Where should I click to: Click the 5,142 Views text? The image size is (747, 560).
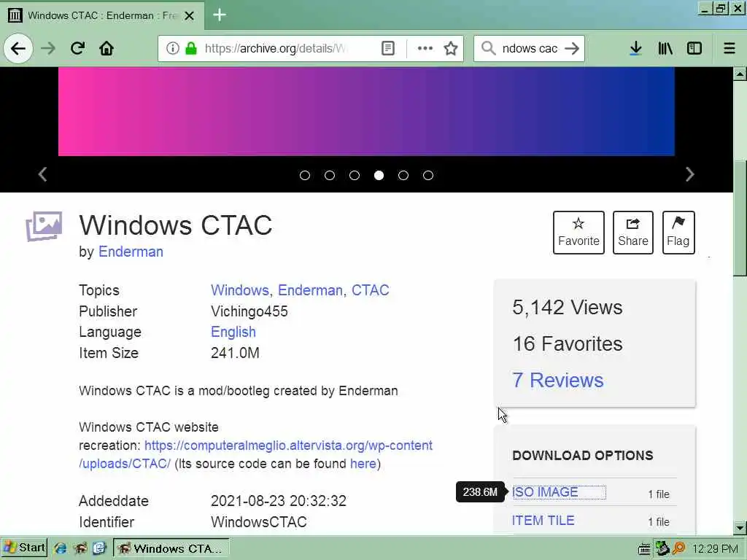[567, 307]
